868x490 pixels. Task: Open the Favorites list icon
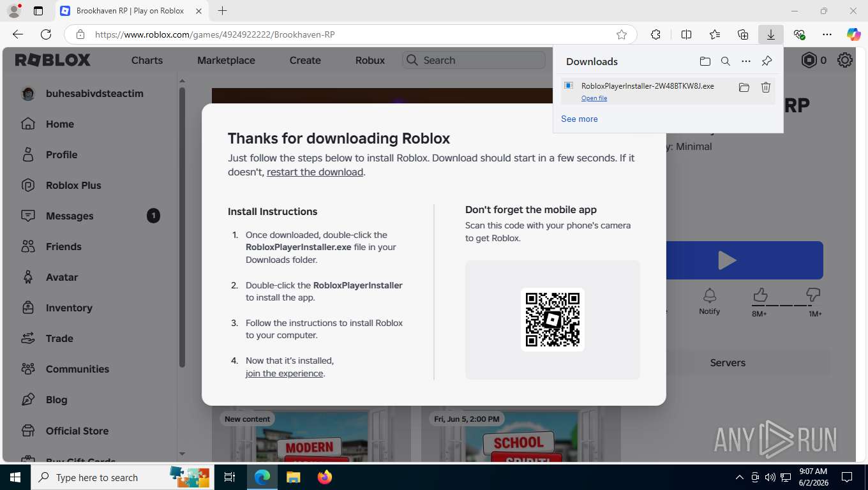pos(715,34)
